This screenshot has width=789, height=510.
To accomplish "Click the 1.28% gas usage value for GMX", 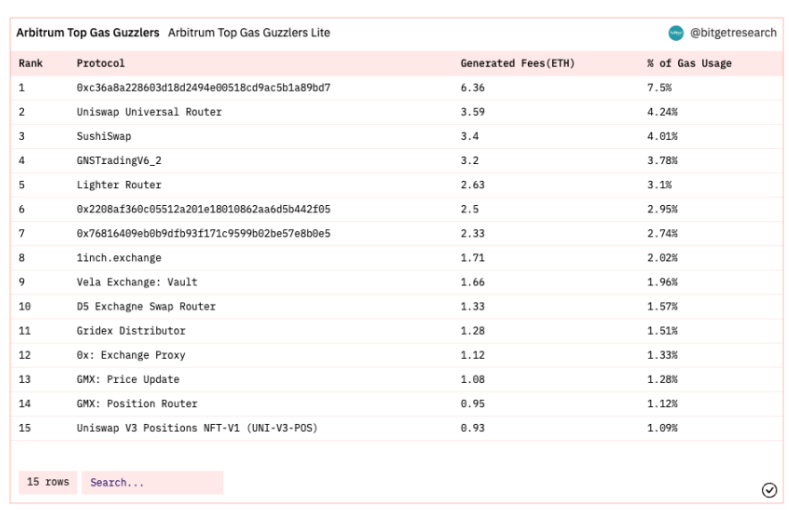I will (662, 379).
